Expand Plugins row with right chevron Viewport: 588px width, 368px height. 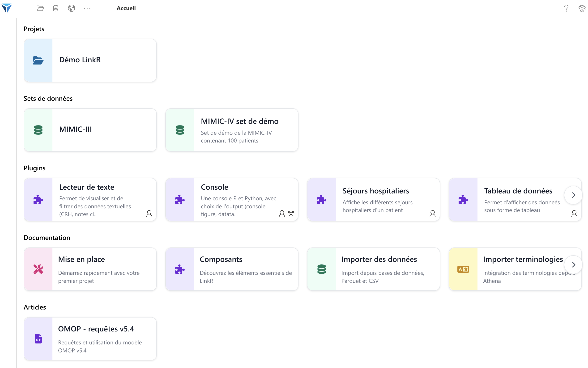(573, 195)
